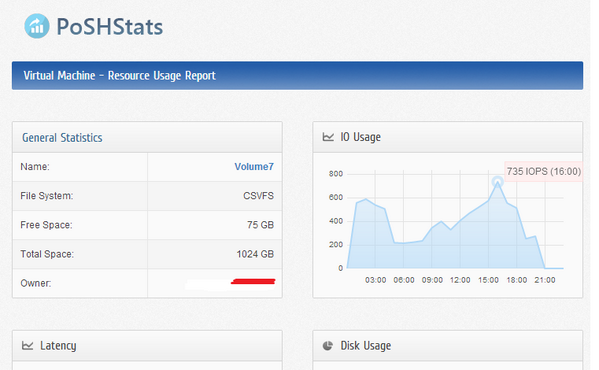Click the 21:00 x-axis label
599x370 pixels.
pos(545,280)
